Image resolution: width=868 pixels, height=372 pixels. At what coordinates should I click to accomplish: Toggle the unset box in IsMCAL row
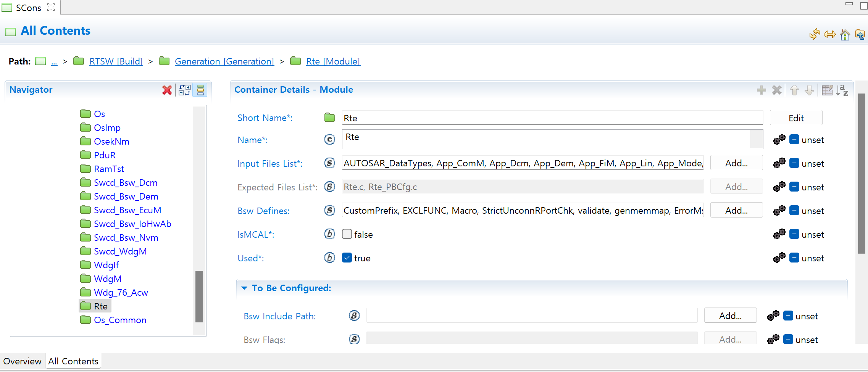coord(794,234)
